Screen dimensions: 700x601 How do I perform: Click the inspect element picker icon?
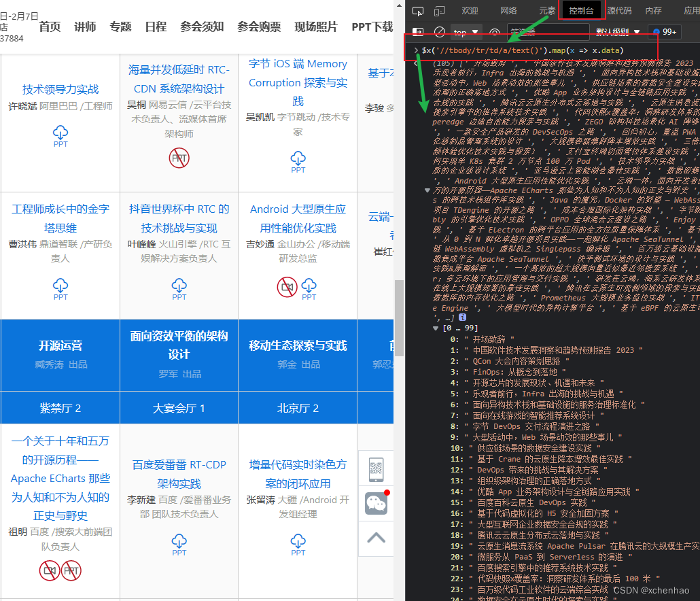click(x=418, y=11)
